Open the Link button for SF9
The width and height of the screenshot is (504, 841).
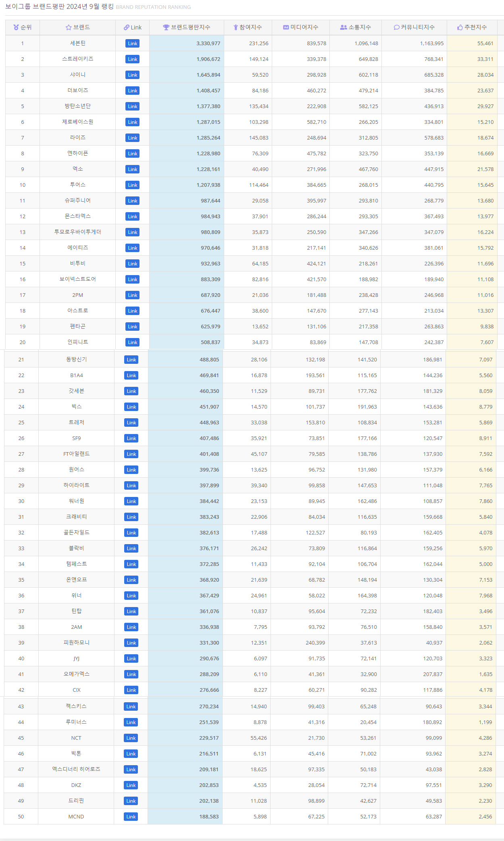[131, 438]
